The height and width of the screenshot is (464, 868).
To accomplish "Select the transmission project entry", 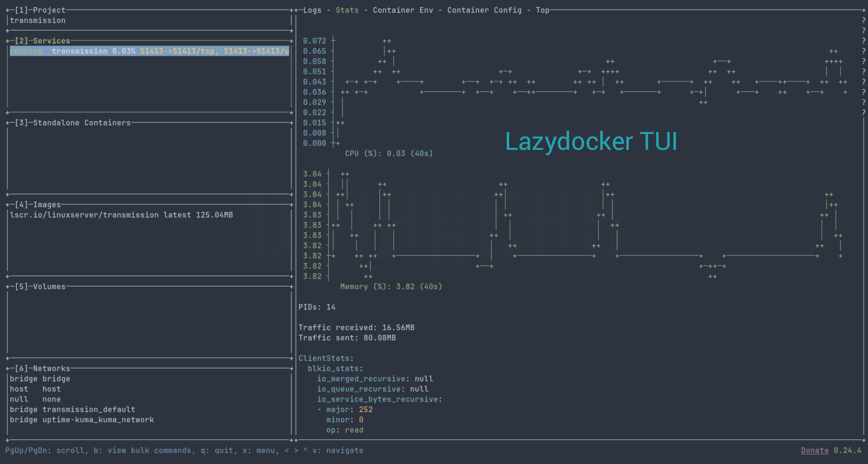I will pyautogui.click(x=38, y=20).
